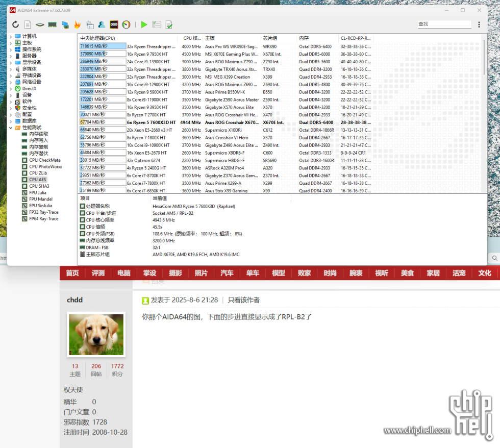Select the 16x Ryzen 9 7950X HT row

coord(226,54)
